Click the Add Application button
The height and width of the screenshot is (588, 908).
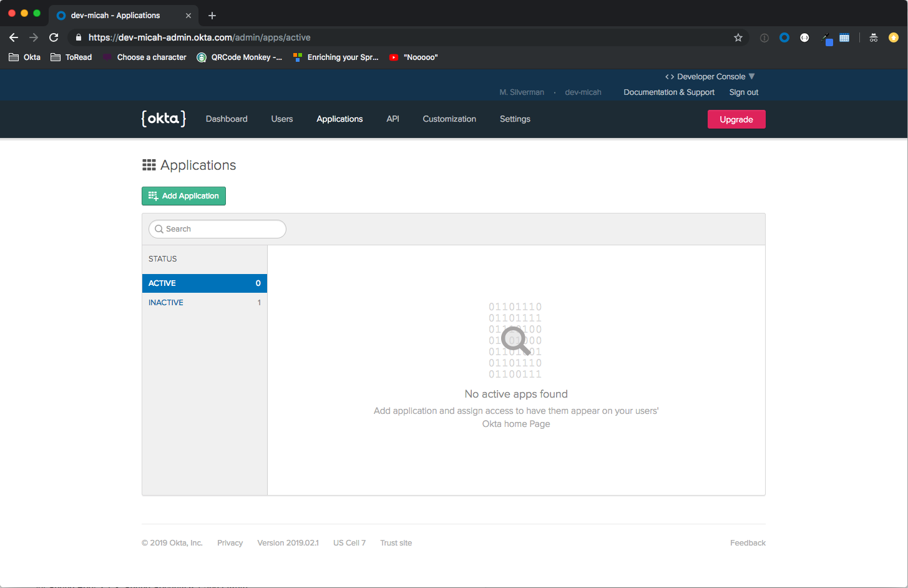pyautogui.click(x=183, y=196)
